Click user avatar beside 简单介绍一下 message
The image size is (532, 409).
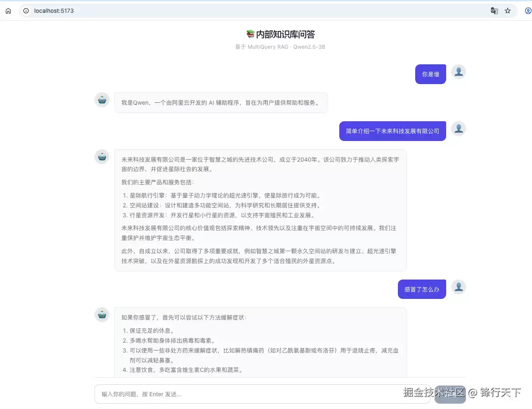[x=459, y=129]
